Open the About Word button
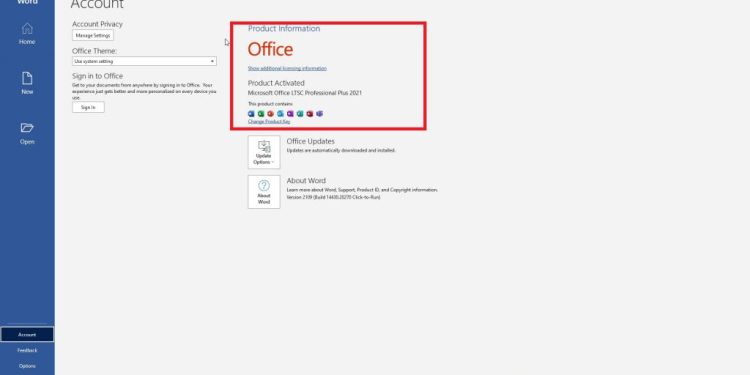750x375 pixels. (x=264, y=192)
